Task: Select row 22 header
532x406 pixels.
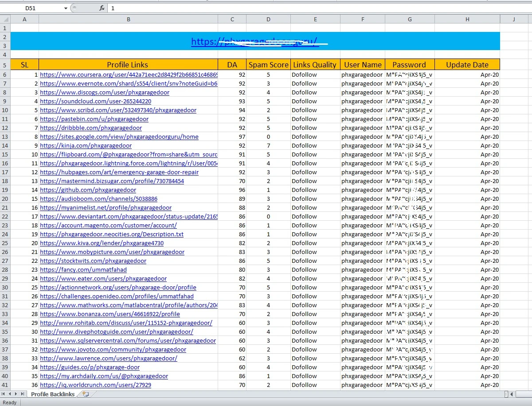Action: (x=5, y=216)
